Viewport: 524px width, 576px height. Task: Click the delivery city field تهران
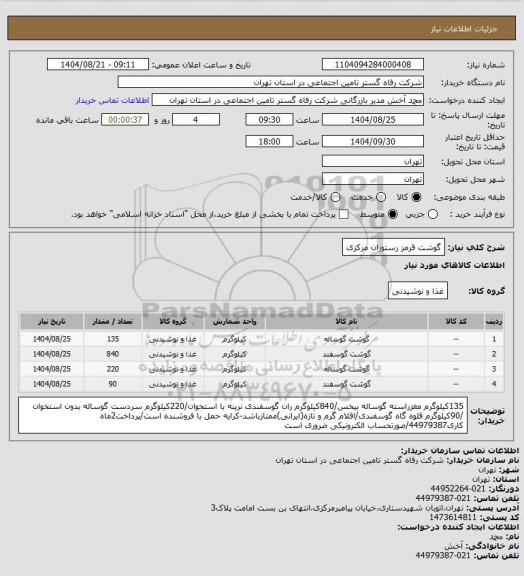(x=373, y=179)
